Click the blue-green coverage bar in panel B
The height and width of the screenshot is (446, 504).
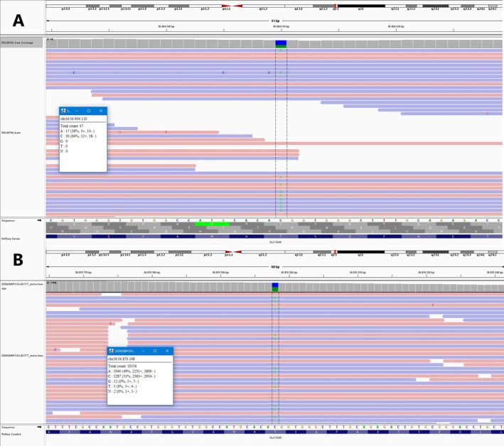click(275, 286)
